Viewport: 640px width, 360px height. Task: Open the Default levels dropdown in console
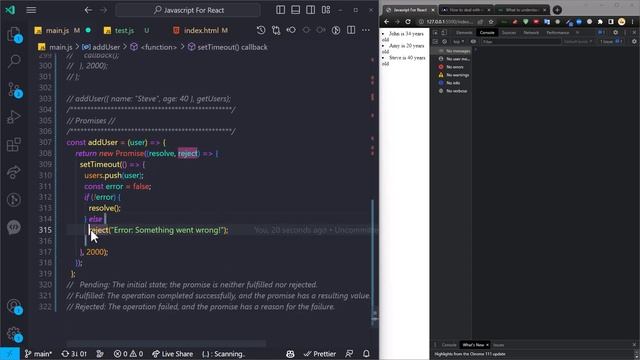(578, 42)
